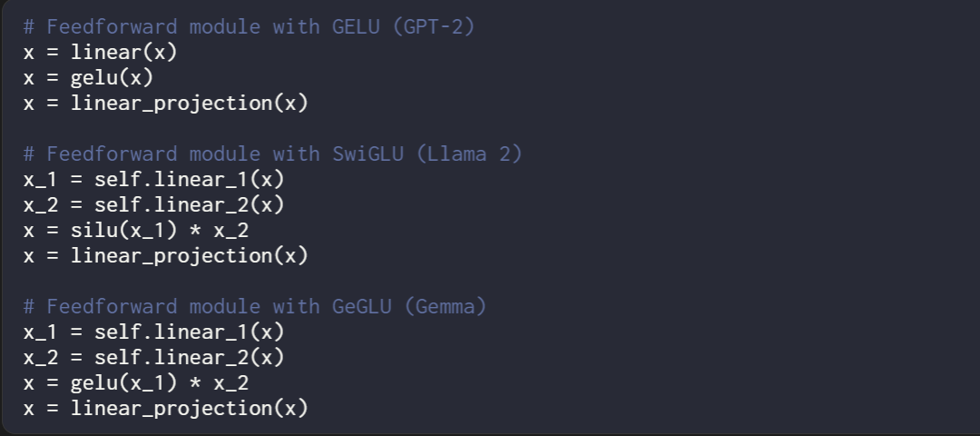Click self.linear_1 line in the GeGLU block

154,332
